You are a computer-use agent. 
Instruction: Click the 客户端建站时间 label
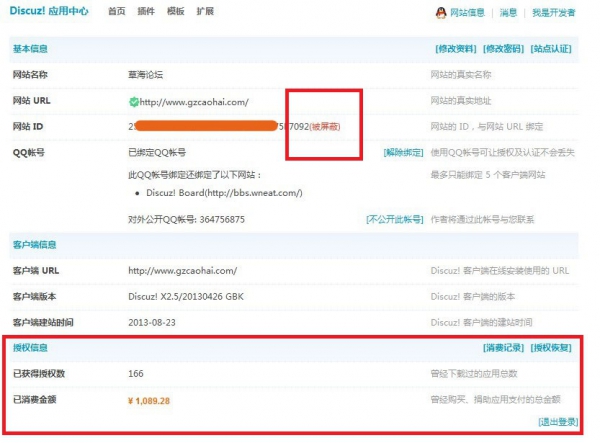click(43, 322)
